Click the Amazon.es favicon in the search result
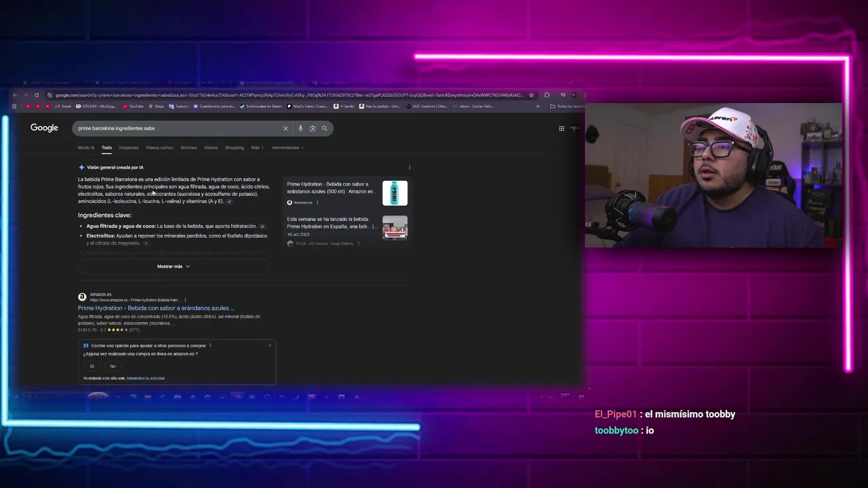The height and width of the screenshot is (488, 868). pos(82,297)
